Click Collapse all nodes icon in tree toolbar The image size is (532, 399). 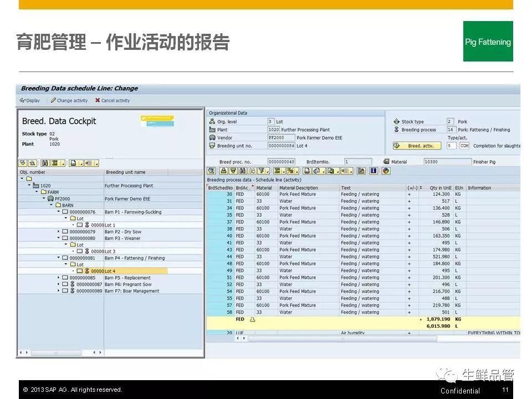(32, 163)
